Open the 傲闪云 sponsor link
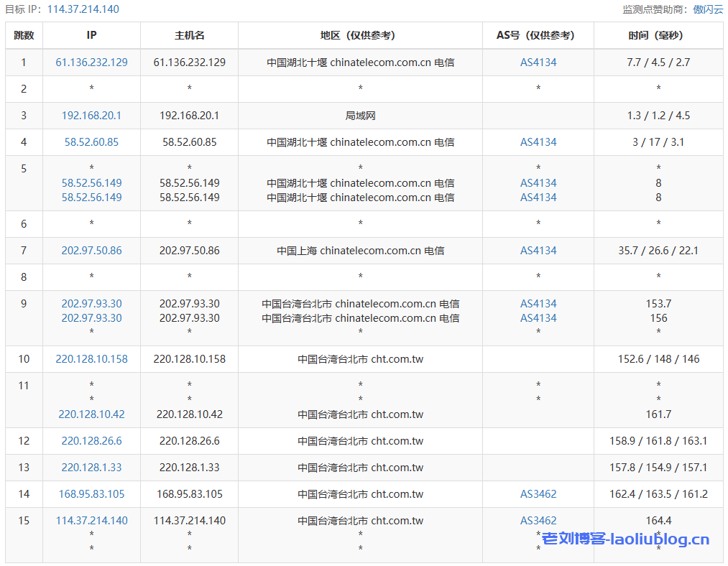The image size is (728, 566). tap(708, 9)
